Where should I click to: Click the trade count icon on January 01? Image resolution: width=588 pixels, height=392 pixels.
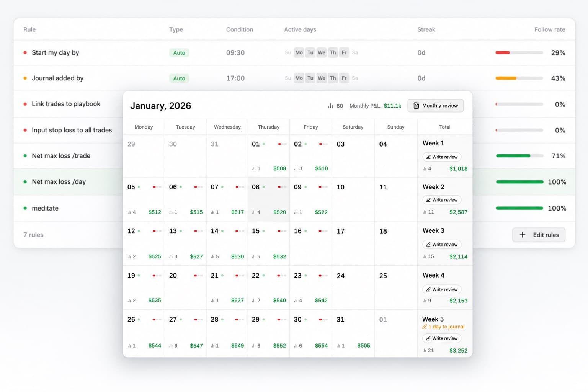tap(254, 168)
